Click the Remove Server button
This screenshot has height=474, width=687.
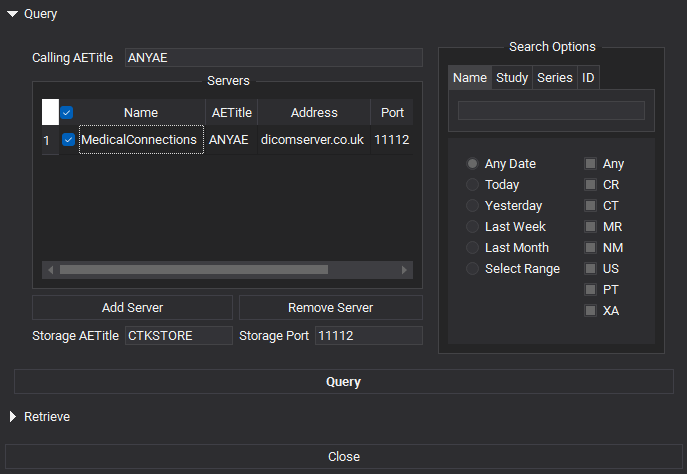(331, 308)
